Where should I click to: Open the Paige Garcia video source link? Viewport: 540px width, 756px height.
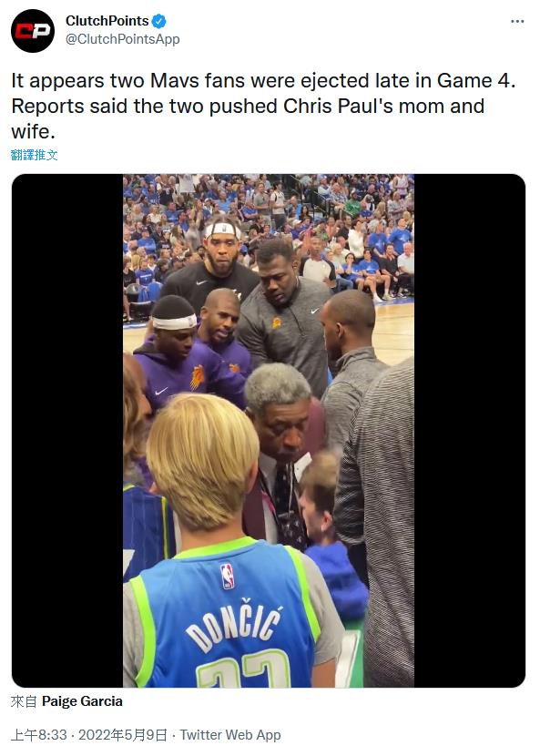(x=82, y=701)
